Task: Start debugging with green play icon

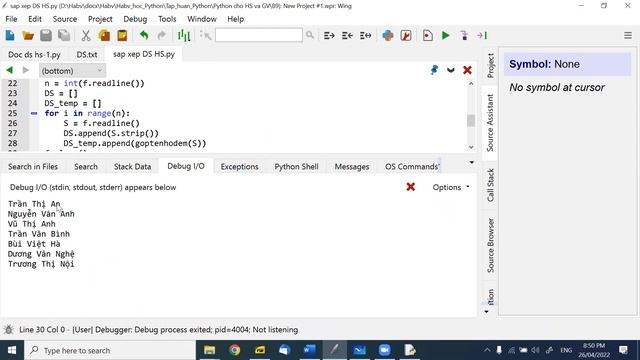Action: coord(446,36)
